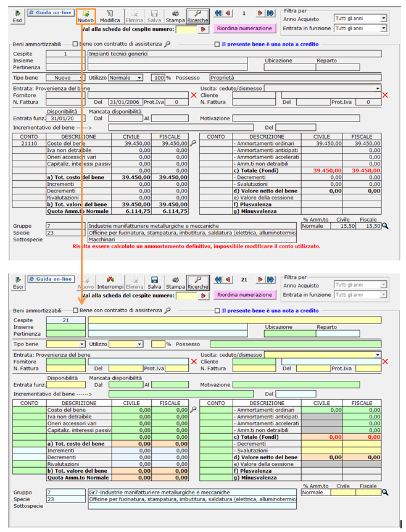The width and height of the screenshot is (406, 532).
Task: Click Interrompi in cespite 21 toolbar
Action: (110, 283)
